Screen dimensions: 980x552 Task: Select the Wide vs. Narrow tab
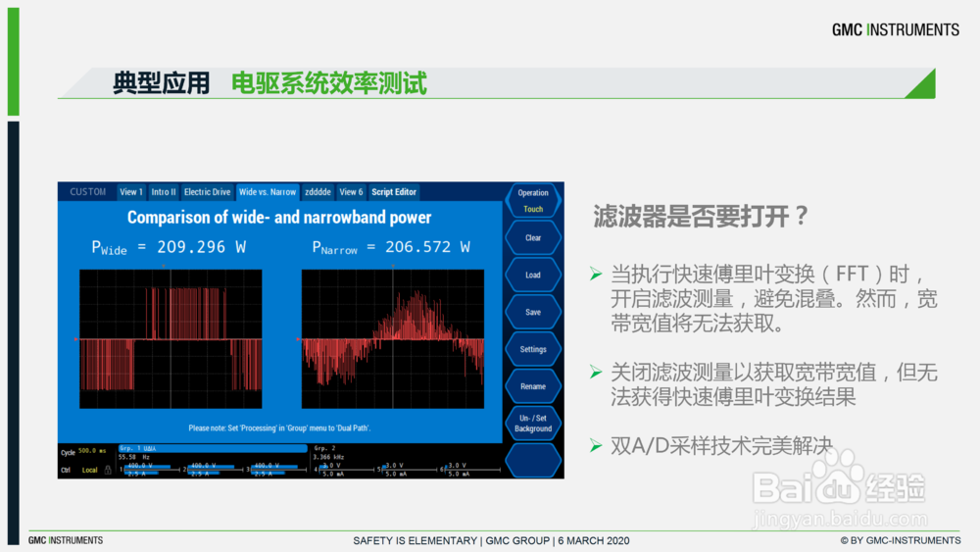click(268, 192)
